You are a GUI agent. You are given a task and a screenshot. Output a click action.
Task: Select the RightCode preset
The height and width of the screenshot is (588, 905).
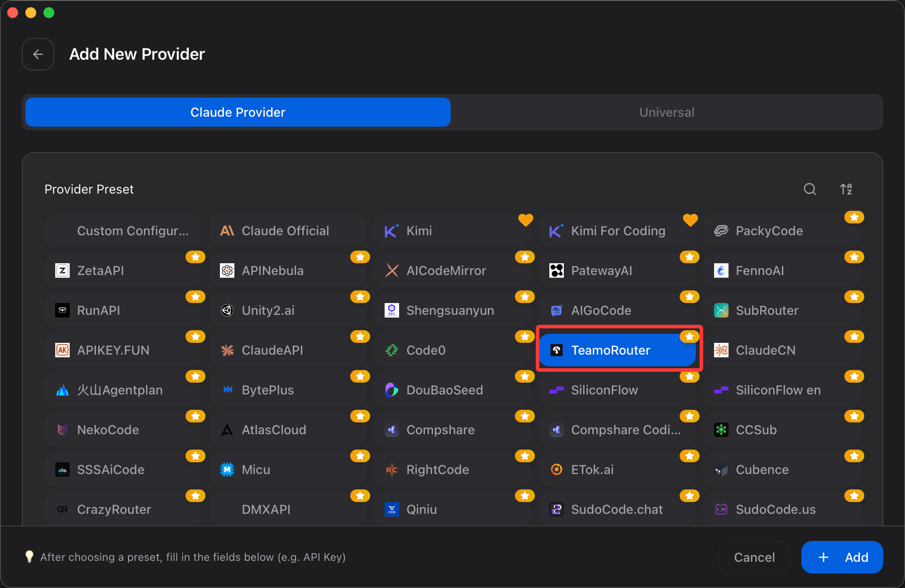point(452,469)
